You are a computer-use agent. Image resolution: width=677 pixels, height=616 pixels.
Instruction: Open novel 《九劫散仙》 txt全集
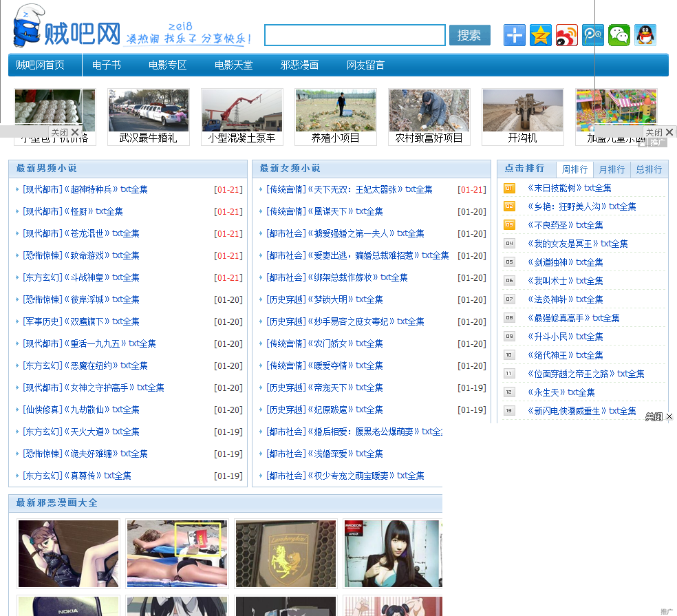[x=101, y=410]
